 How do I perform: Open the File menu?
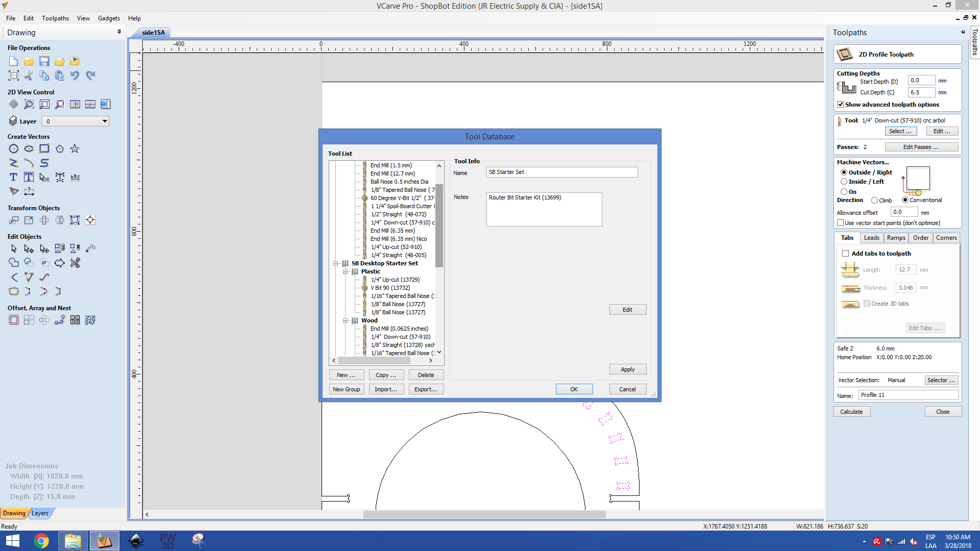point(11,18)
